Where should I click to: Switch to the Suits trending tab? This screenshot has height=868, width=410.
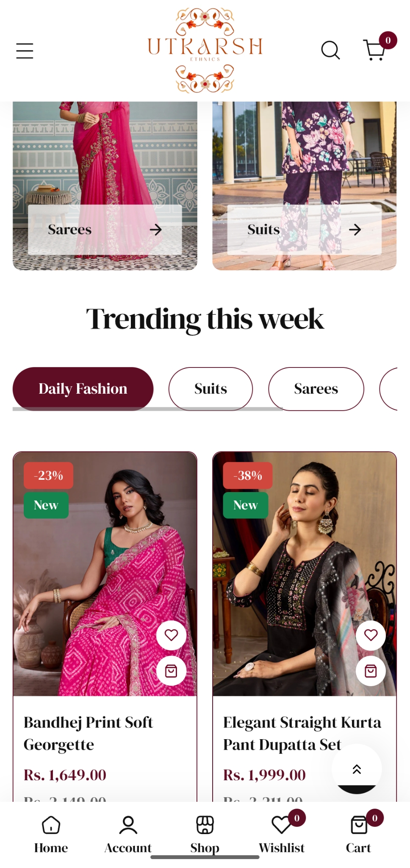point(211,389)
